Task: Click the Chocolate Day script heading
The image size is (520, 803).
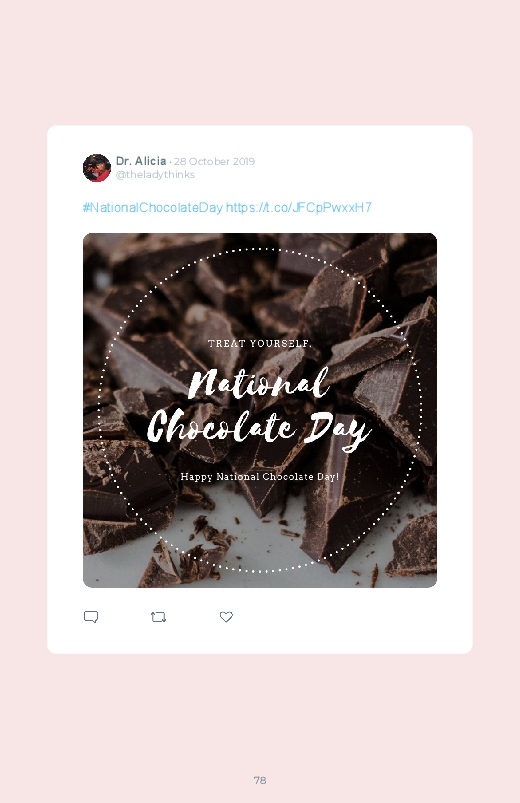Action: point(259,429)
